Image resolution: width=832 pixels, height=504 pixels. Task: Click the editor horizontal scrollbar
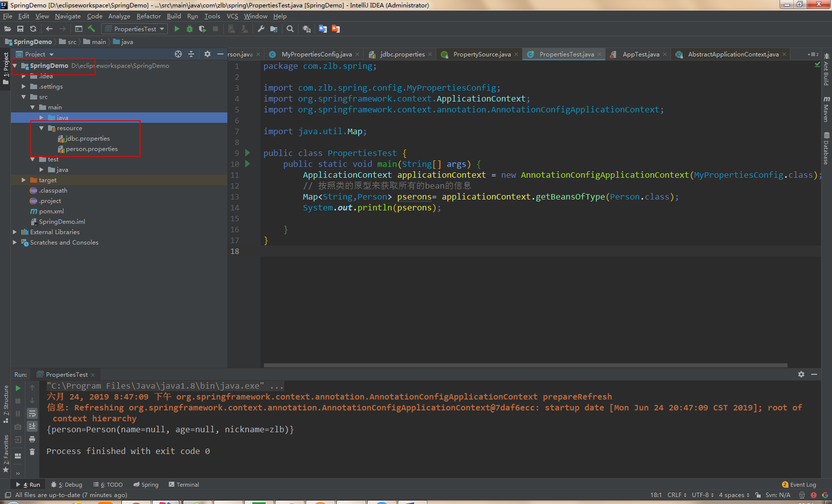[525, 365]
